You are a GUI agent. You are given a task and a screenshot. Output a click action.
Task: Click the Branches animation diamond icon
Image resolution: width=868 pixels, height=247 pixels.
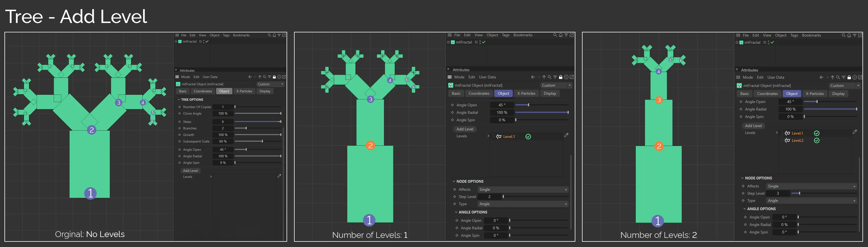click(x=180, y=128)
